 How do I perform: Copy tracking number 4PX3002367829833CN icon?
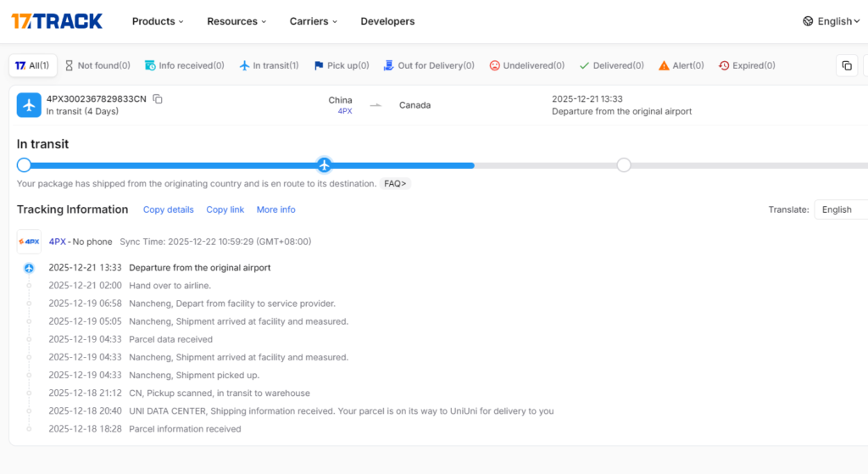tap(158, 99)
